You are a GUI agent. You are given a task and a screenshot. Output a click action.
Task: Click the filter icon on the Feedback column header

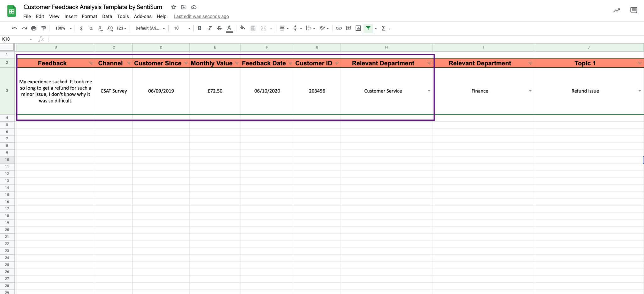91,63
